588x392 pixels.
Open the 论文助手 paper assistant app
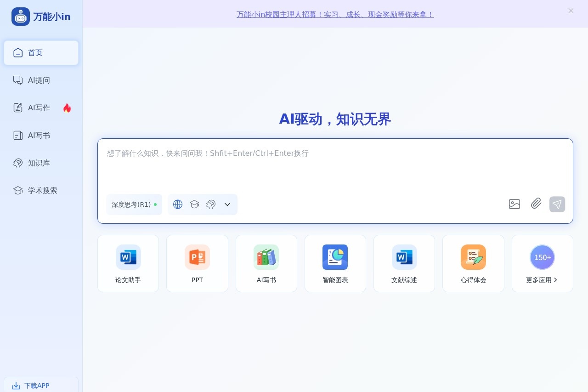pos(128,263)
